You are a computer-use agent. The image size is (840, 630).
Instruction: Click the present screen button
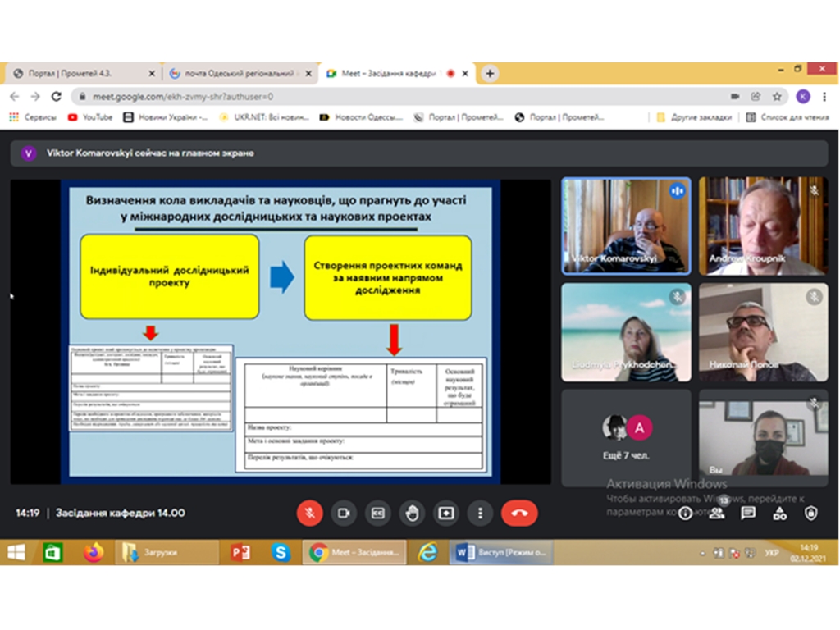445,514
